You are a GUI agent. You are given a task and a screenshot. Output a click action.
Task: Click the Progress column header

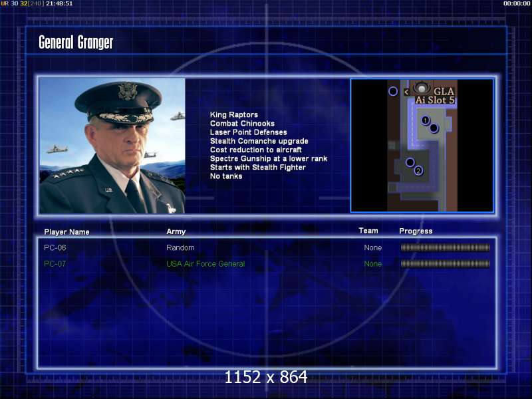coord(416,231)
